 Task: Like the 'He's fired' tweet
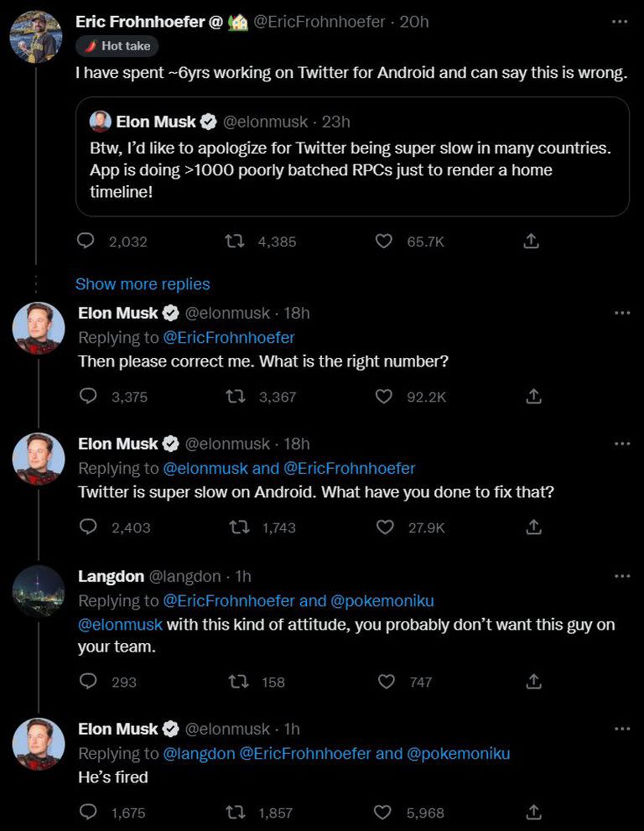coord(384,813)
